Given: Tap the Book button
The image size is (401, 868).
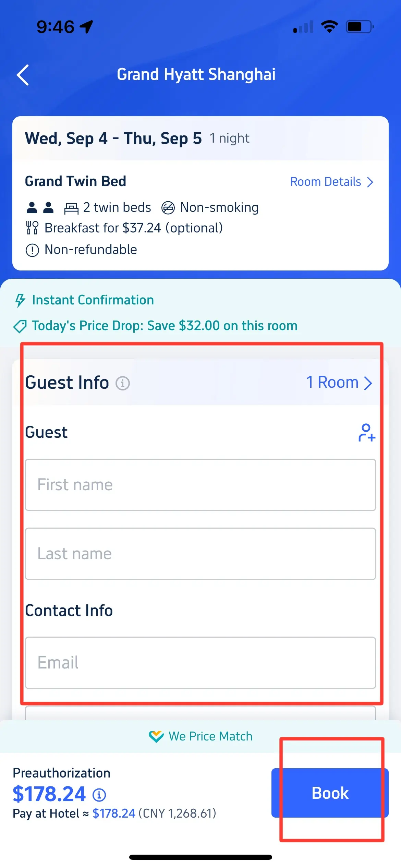Looking at the screenshot, I should [x=330, y=793].
